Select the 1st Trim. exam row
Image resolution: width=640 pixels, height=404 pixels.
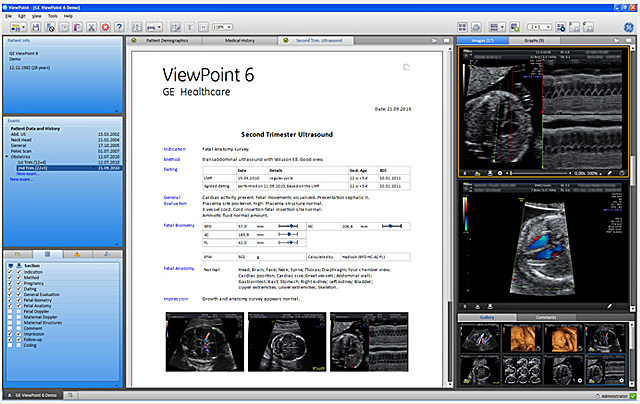click(x=69, y=162)
